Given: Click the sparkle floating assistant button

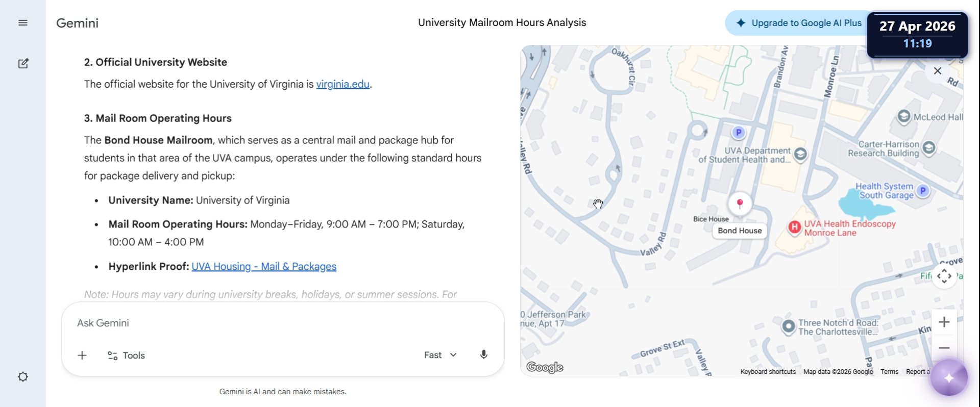Looking at the screenshot, I should pos(949,378).
